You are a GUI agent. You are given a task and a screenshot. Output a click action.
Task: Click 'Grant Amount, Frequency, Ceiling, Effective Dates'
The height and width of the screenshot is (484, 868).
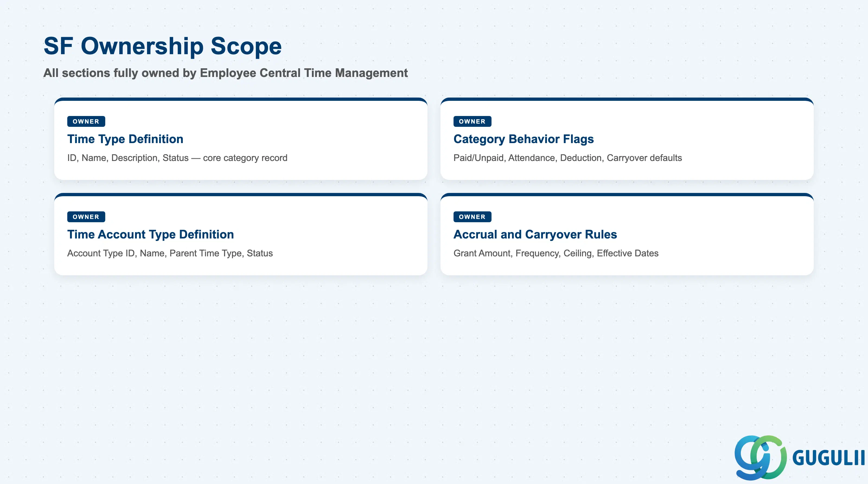coord(556,253)
